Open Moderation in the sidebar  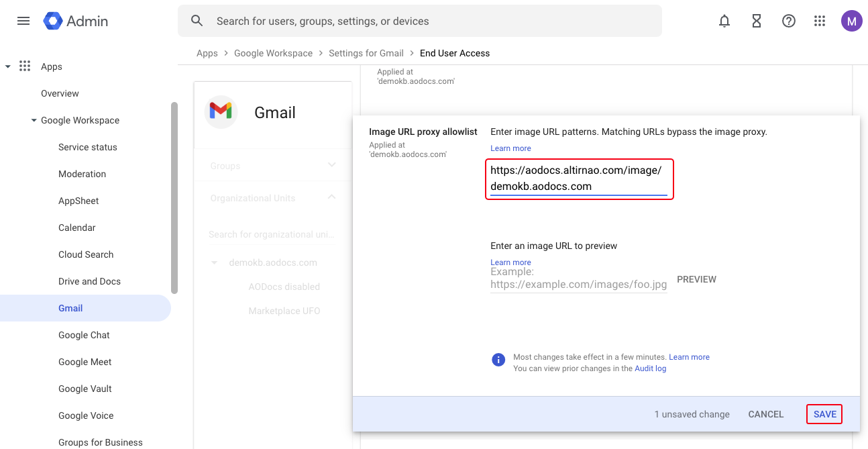click(83, 174)
